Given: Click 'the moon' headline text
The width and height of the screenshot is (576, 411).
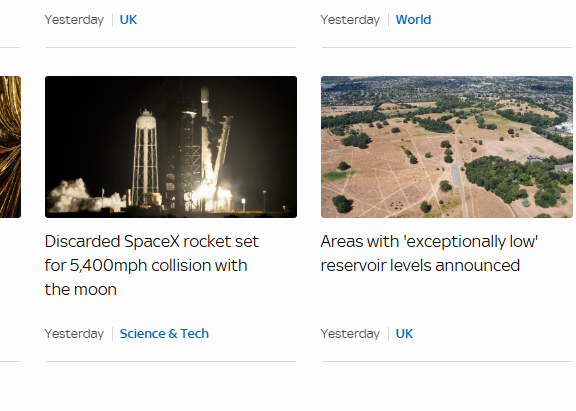Looking at the screenshot, I should coord(80,289).
